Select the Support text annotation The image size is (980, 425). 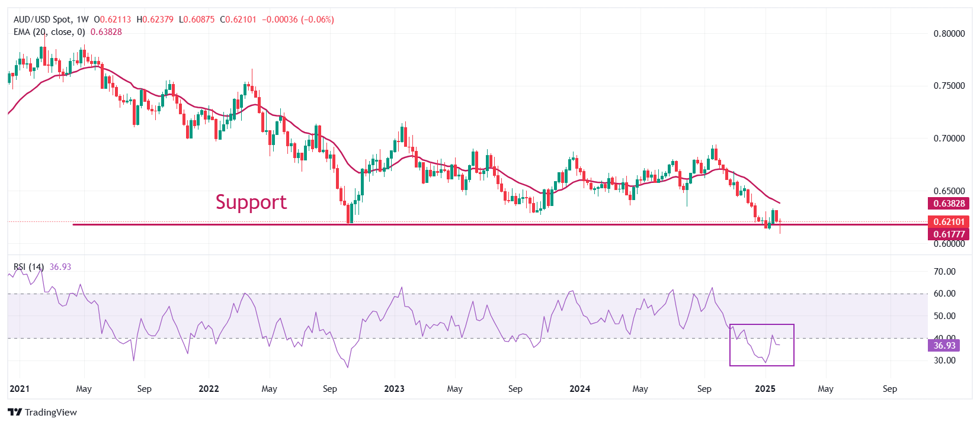click(251, 202)
